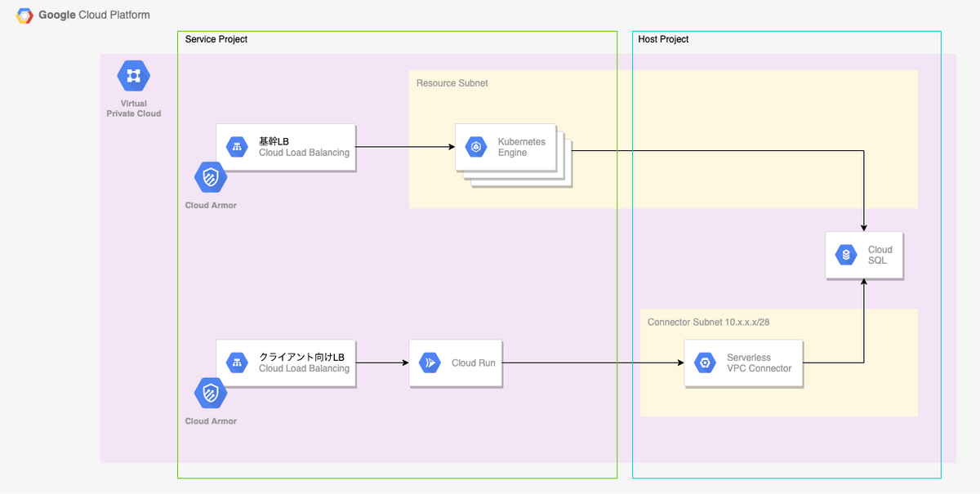The width and height of the screenshot is (980, 494).
Task: Select the Service Project label
Action: [x=216, y=39]
